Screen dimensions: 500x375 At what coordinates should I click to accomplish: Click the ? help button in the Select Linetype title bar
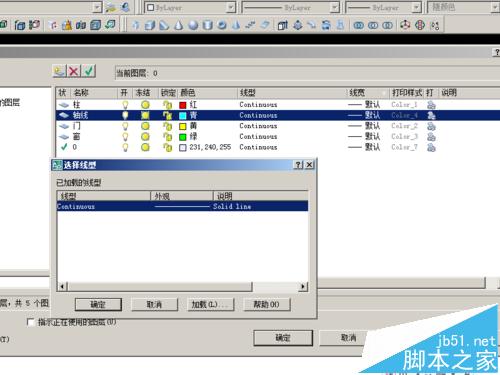(x=298, y=165)
